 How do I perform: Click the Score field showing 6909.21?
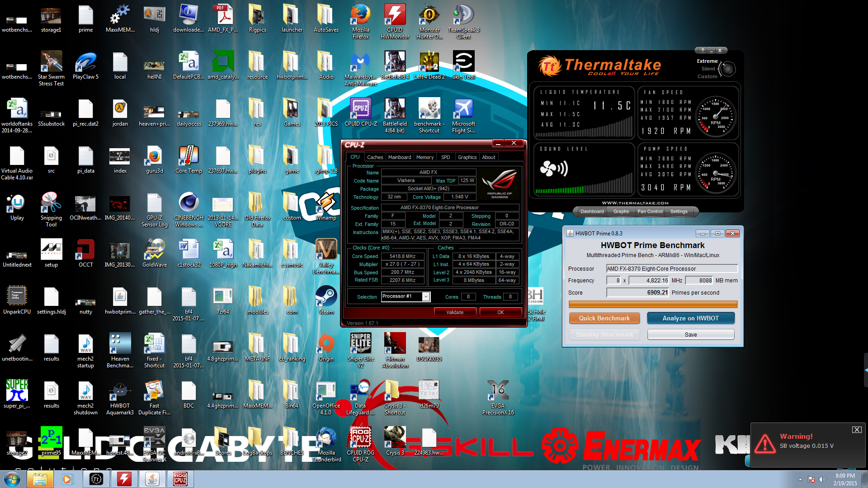point(637,292)
